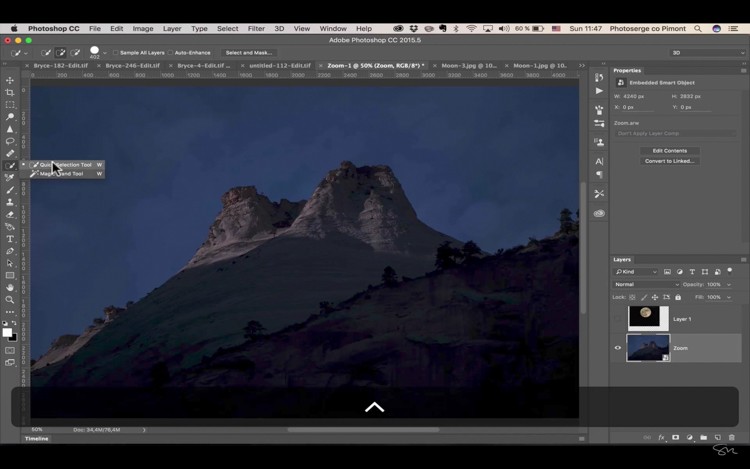Click the Delete layer trash icon
Image resolution: width=750 pixels, height=469 pixels.
731,437
